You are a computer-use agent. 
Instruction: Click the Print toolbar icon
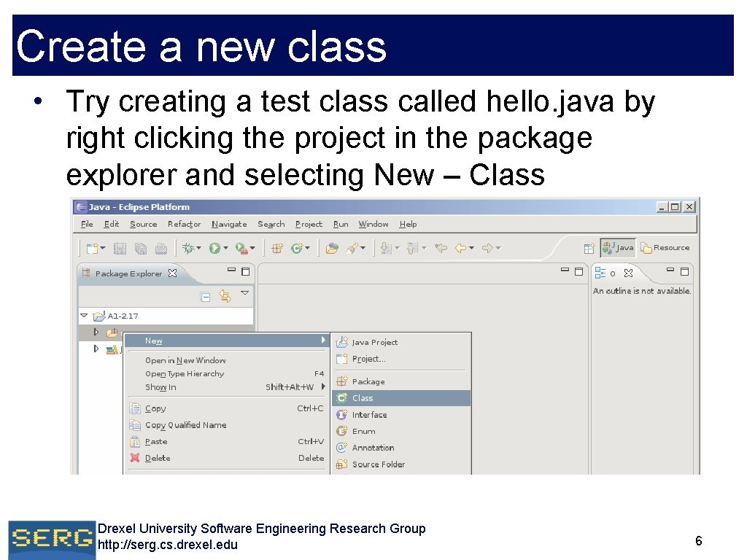[x=161, y=248]
